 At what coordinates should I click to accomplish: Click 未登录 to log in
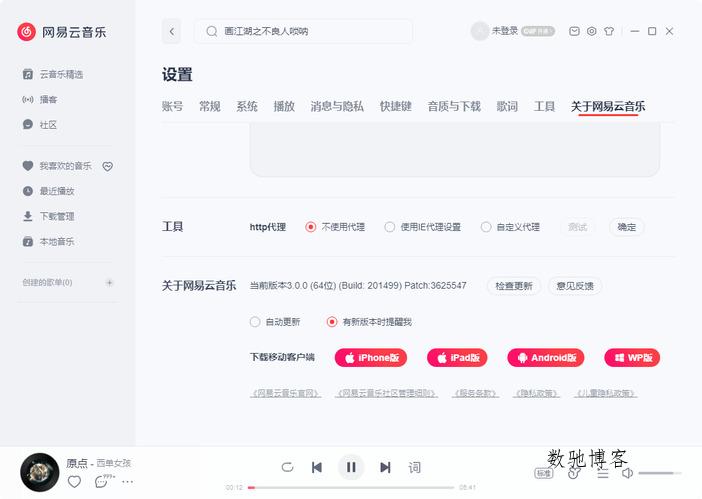(x=505, y=31)
